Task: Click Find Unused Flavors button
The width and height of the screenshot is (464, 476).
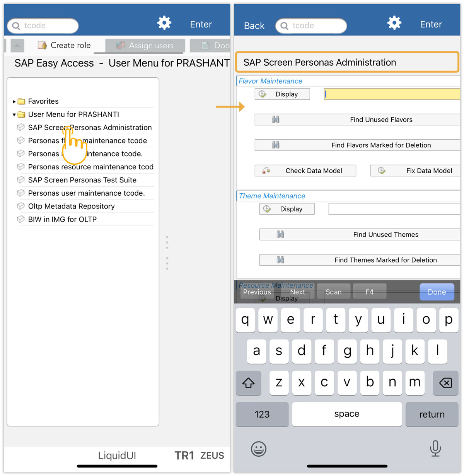Action: [357, 120]
